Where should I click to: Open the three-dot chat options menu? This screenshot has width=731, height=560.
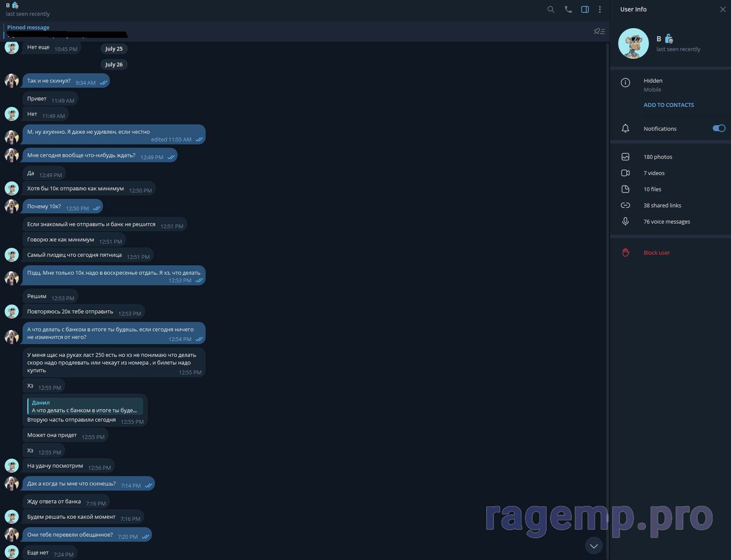600,9
